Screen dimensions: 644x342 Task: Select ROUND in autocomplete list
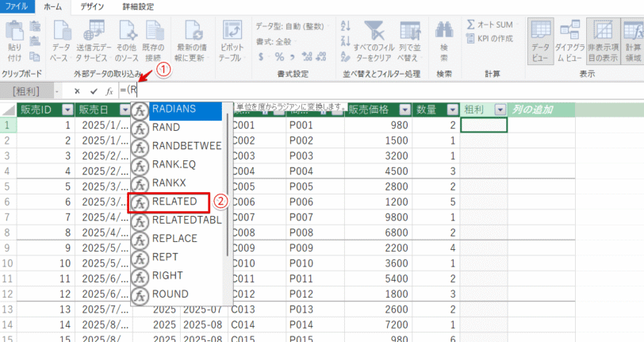click(x=177, y=294)
